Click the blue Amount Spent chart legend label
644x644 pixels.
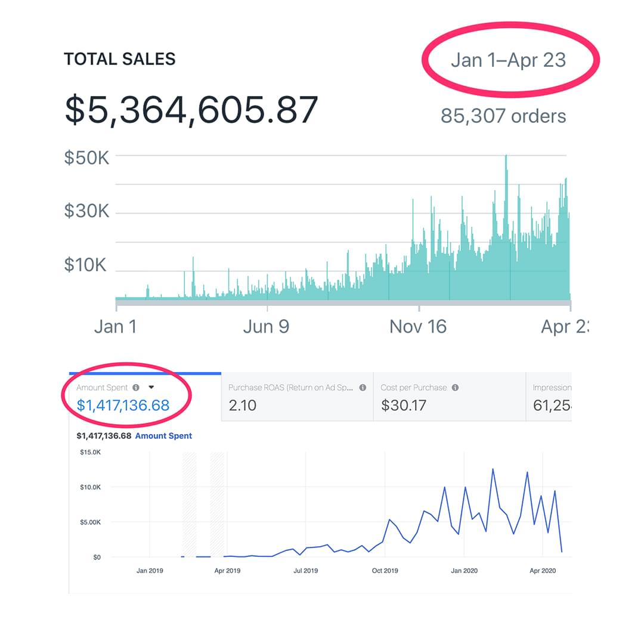(163, 436)
